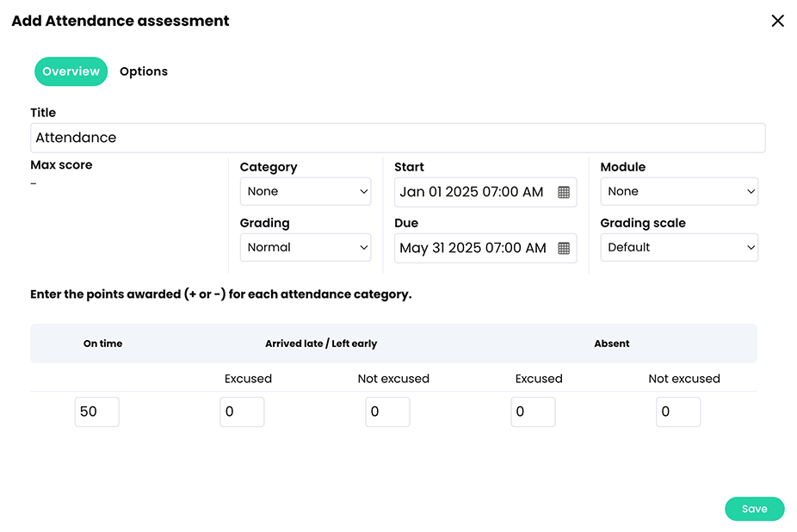Click the Absent Excused points field
The height and width of the screenshot is (532, 797).
click(x=533, y=411)
